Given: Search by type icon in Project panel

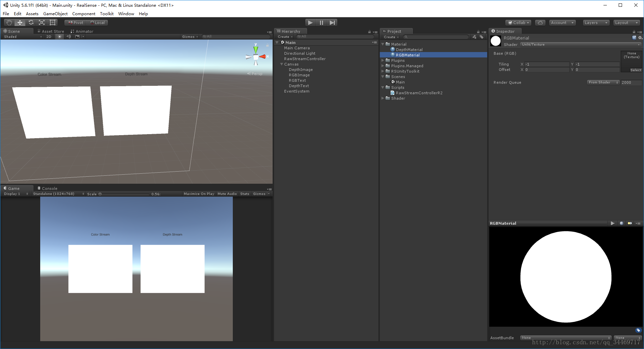Looking at the screenshot, I should tap(474, 37).
